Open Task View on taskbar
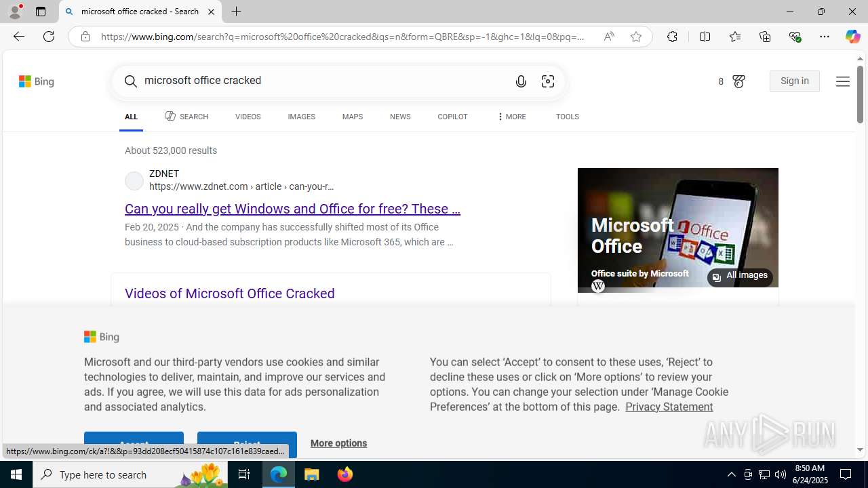 tap(244, 474)
